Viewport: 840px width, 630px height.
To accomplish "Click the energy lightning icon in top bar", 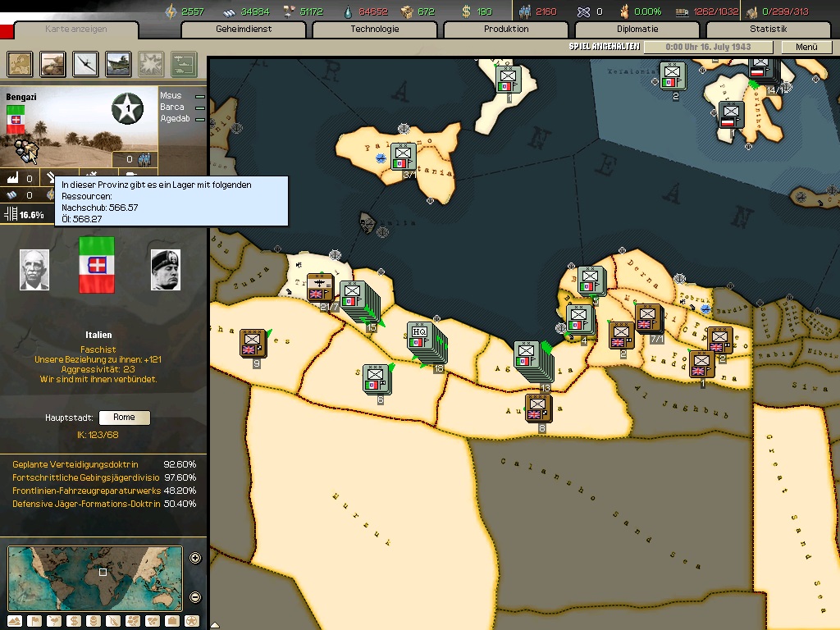I will (171, 11).
